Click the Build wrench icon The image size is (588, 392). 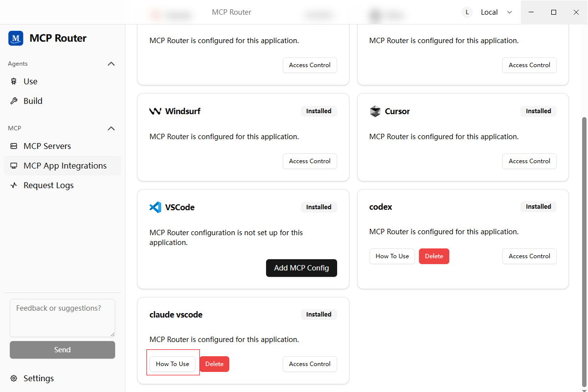coord(14,101)
